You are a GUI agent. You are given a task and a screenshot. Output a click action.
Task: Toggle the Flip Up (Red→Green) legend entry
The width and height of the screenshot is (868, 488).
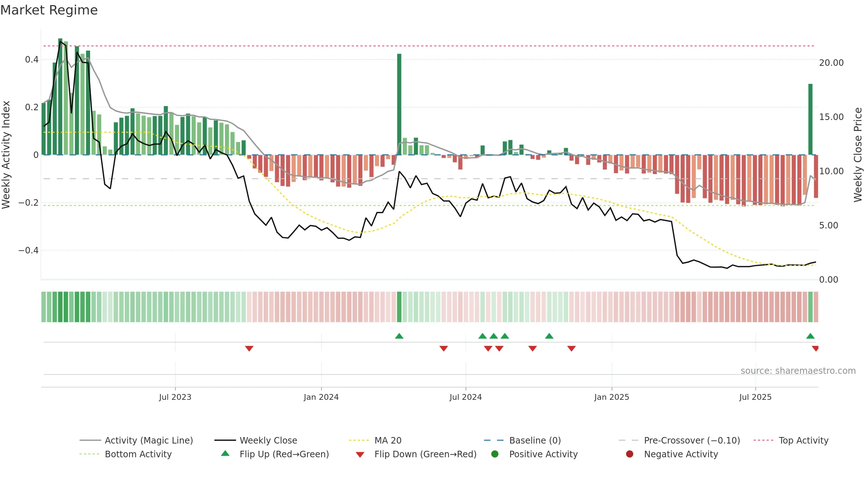click(275, 454)
